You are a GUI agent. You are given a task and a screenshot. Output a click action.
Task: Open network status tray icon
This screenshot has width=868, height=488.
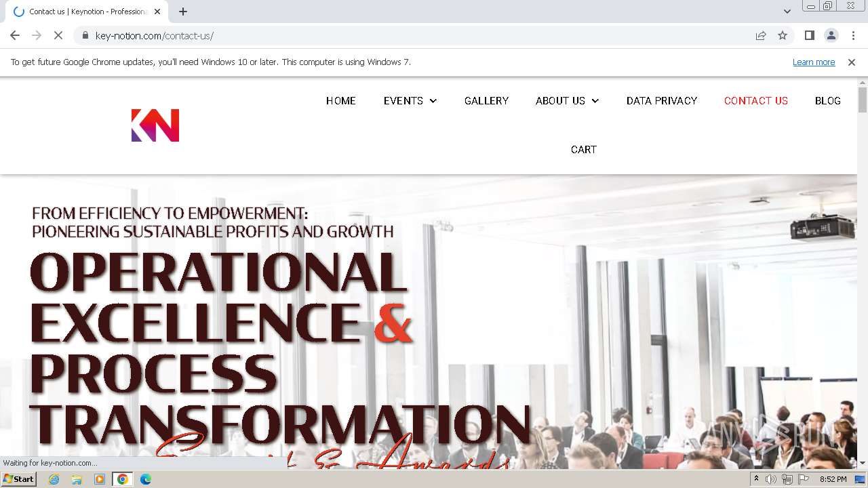click(787, 479)
